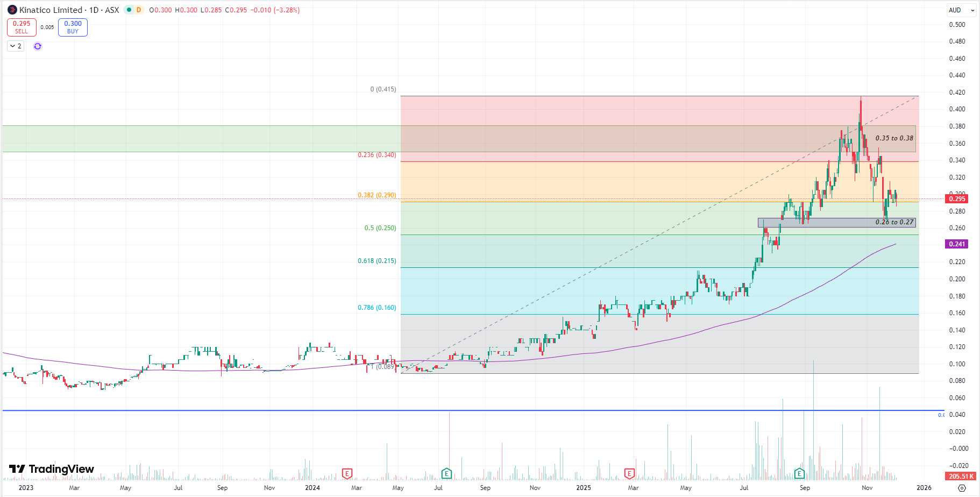
Task: Click the red 0.295 current price label
Action: (x=956, y=199)
